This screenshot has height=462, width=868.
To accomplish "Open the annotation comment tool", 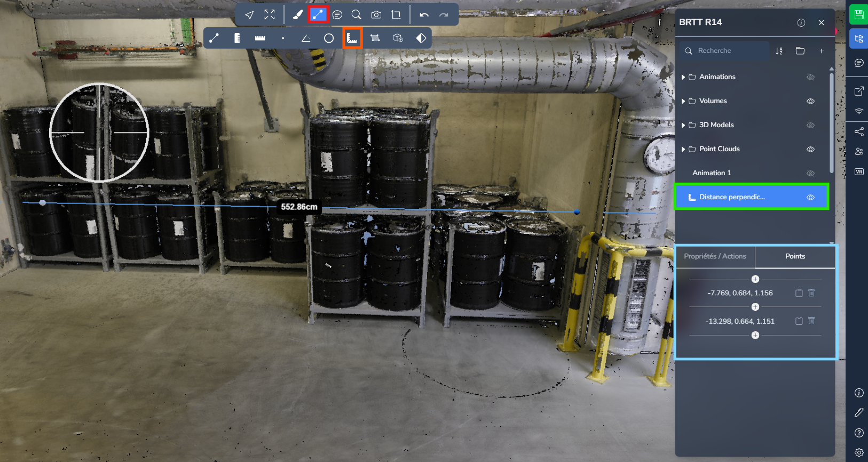I will pos(337,15).
